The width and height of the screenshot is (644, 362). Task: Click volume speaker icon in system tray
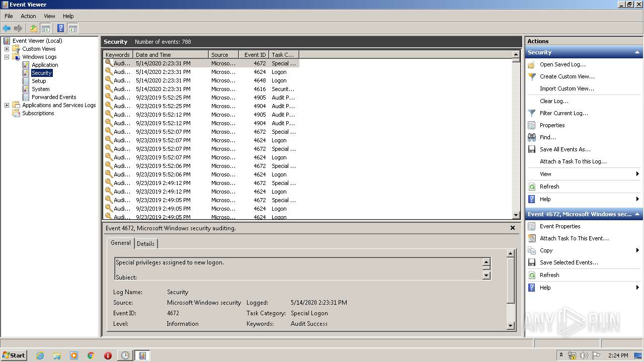[x=584, y=355]
